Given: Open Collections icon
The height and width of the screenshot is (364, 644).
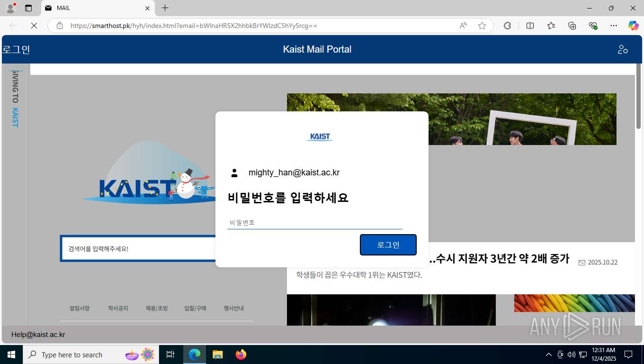Looking at the screenshot, I should (x=572, y=26).
